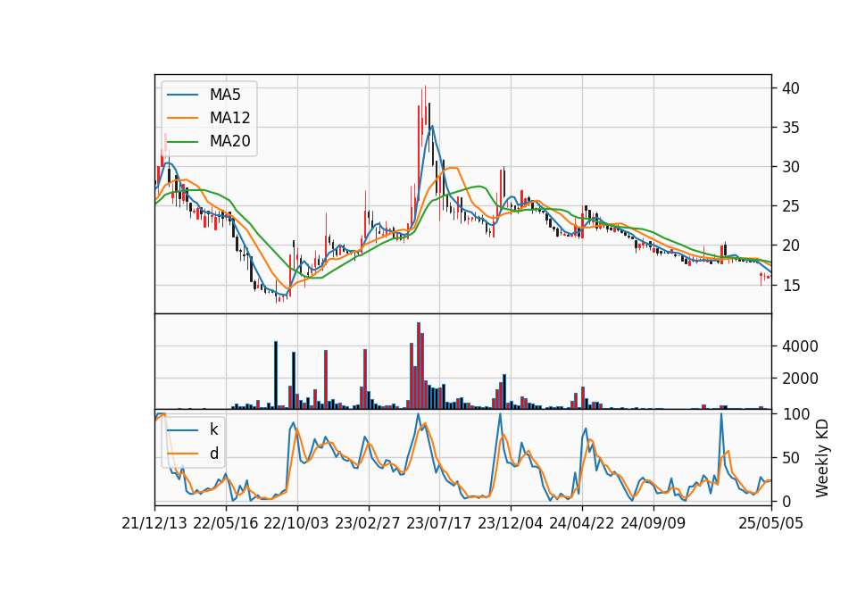Click the 22/05/16 date tick label

click(x=226, y=523)
